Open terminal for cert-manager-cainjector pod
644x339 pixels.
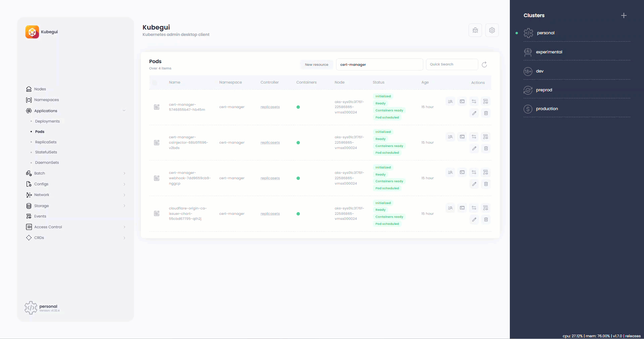462,137
